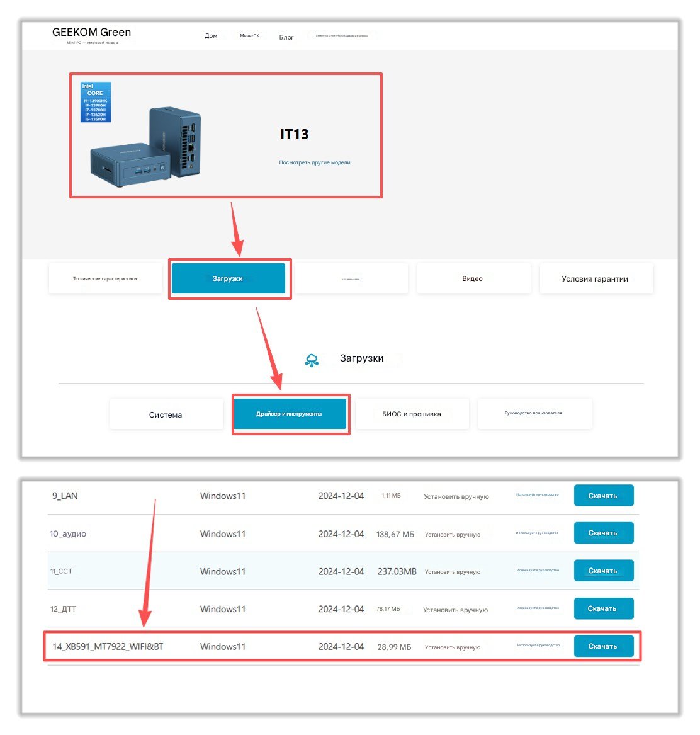Select the Загрузки tab

coord(228,278)
